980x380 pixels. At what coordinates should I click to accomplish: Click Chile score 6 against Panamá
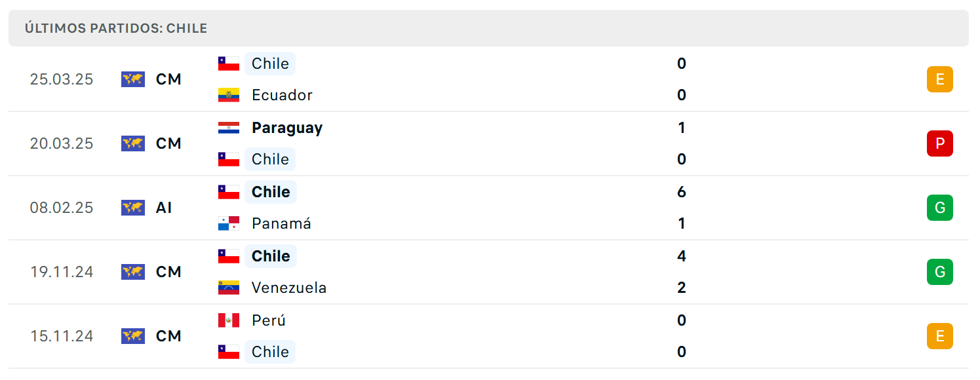click(x=682, y=192)
